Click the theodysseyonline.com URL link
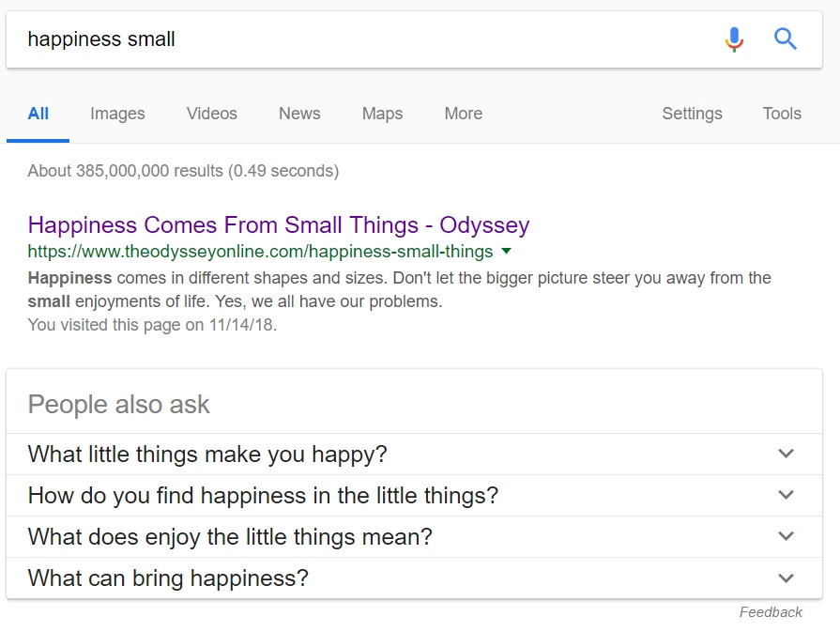The image size is (840, 632). [x=260, y=252]
